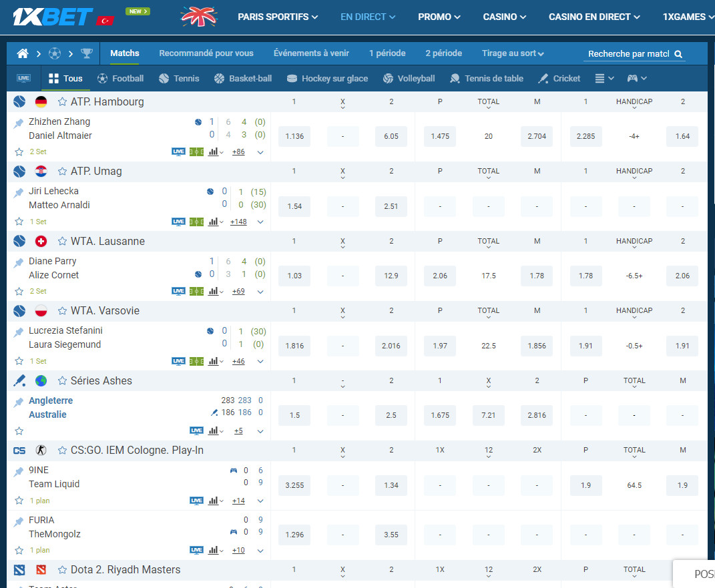The width and height of the screenshot is (715, 588).
Task: Open pitch view for Stefanini vs Siegemund
Action: point(196,362)
